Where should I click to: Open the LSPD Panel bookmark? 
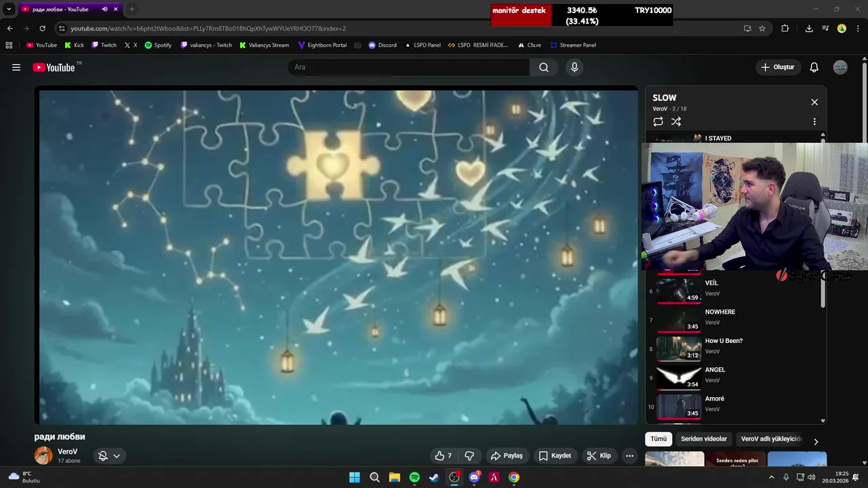(x=422, y=45)
